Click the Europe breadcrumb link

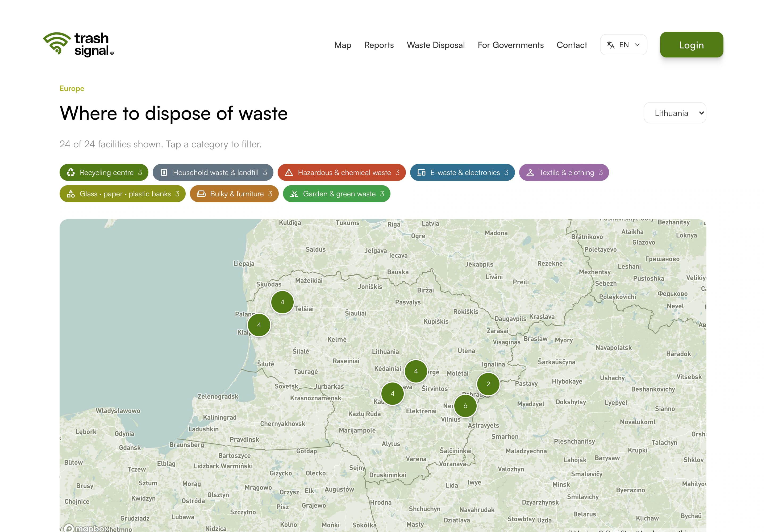(72, 88)
